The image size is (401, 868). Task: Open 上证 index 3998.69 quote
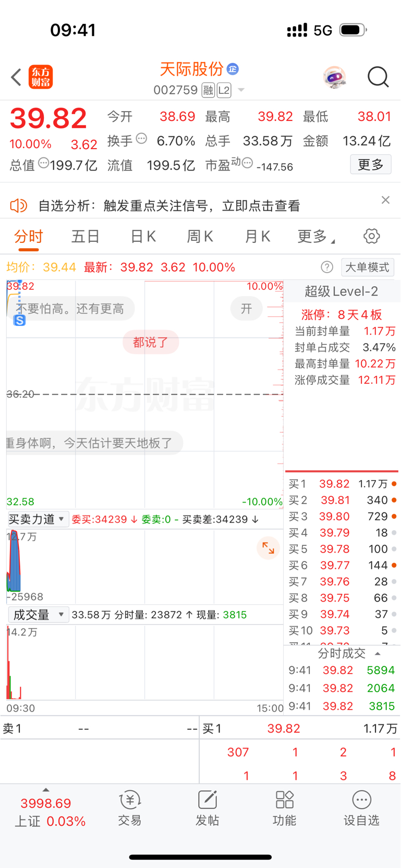(x=50, y=812)
